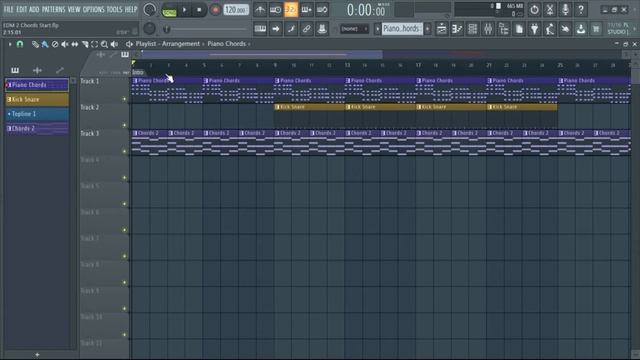Image resolution: width=640 pixels, height=360 pixels.
Task: Switch Pat/Song mode toggle
Action: click(x=169, y=10)
